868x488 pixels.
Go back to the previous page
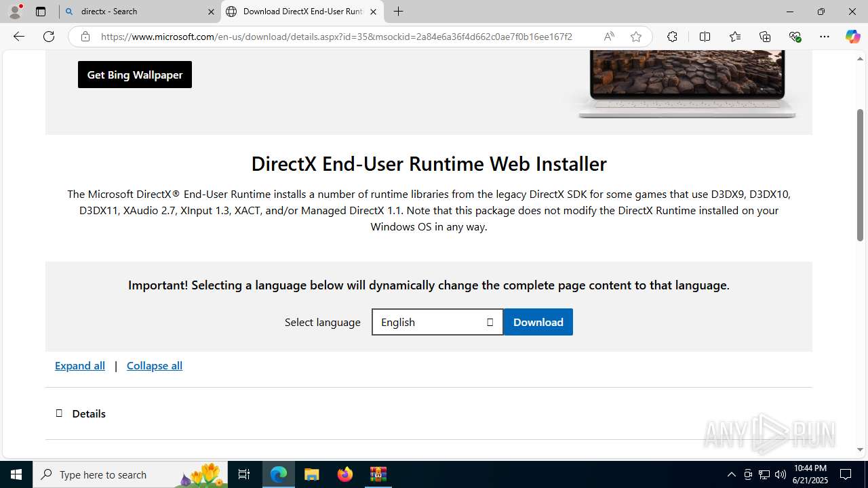tap(19, 37)
